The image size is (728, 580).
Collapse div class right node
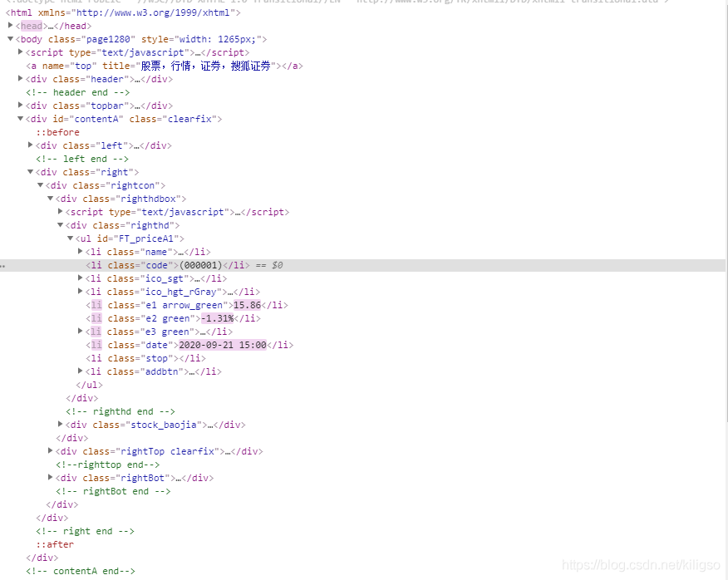click(x=30, y=172)
